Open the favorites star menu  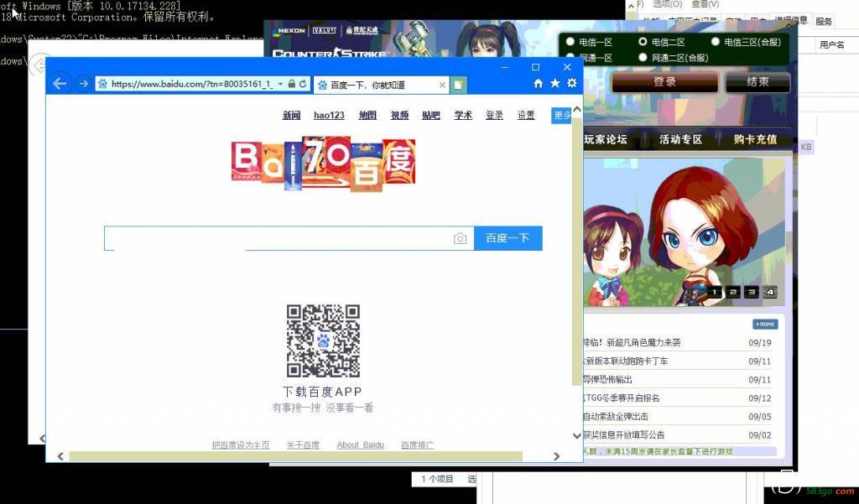(555, 83)
